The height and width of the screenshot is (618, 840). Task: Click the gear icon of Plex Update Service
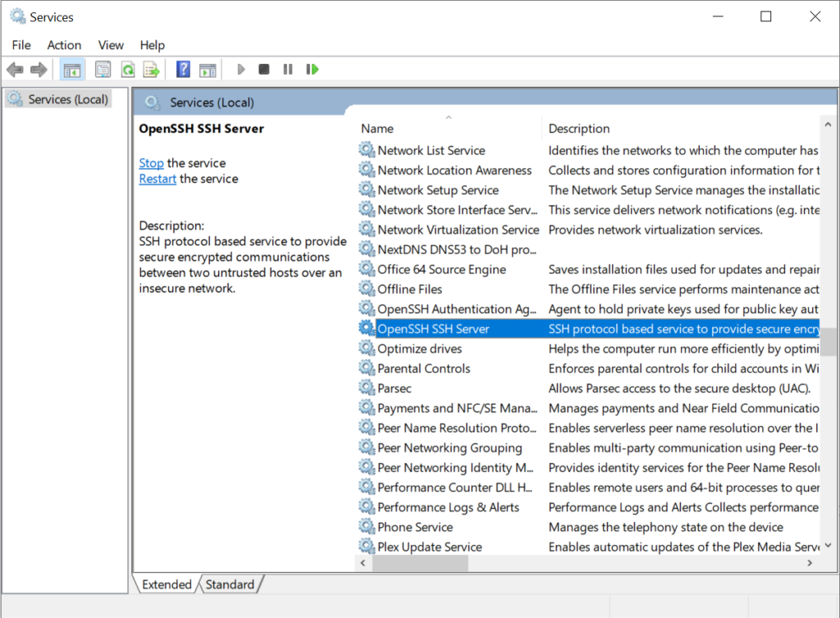click(367, 546)
